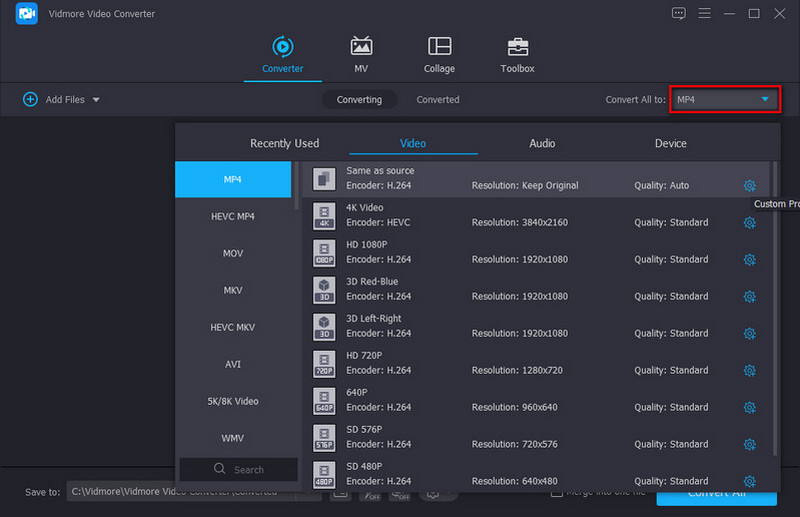Open custom profile gear for 640P

pos(749,407)
